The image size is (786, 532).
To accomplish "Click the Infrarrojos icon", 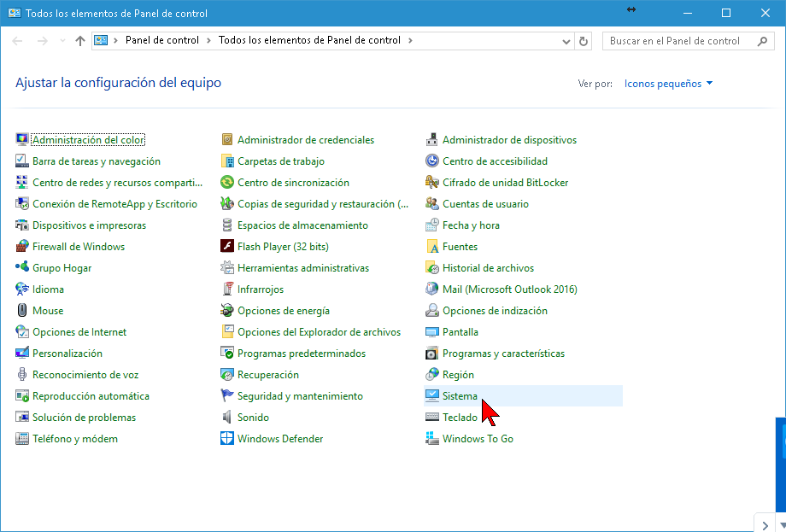I will coord(227,289).
